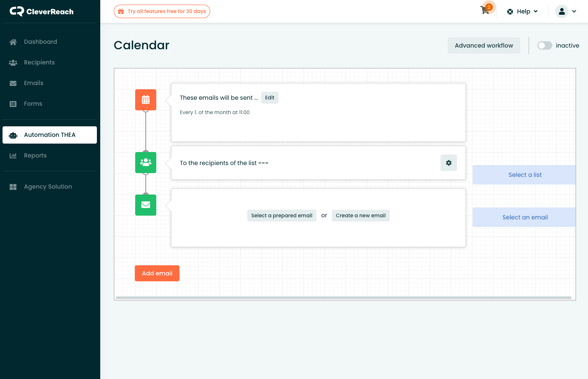This screenshot has height=379, width=588.
Task: Open Dashboard in the sidebar
Action: pyautogui.click(x=50, y=42)
